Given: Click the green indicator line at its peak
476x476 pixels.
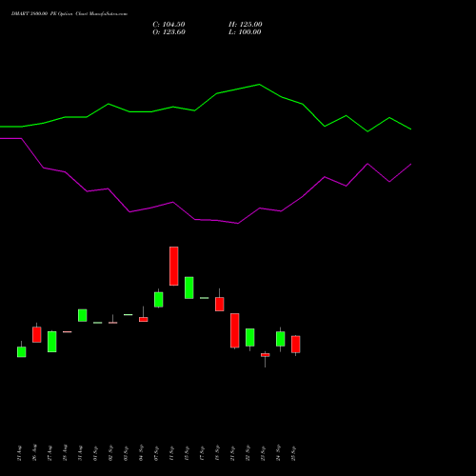Looking at the screenshot, I should (x=259, y=85).
